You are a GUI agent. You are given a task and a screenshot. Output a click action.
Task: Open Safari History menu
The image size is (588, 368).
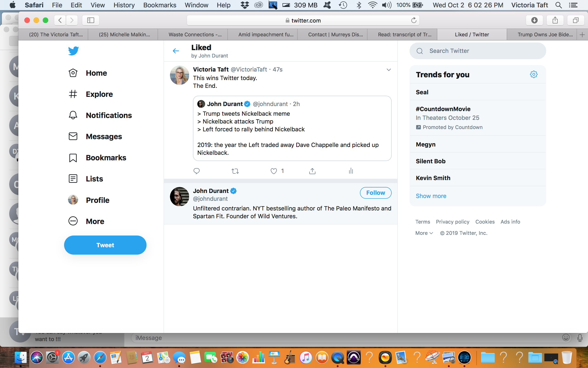point(124,5)
